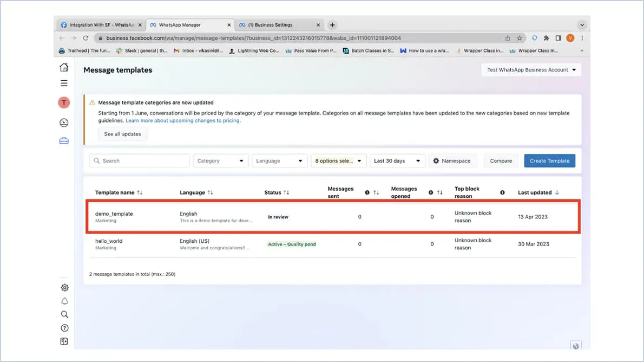
Task: Open the help question mark icon
Action: pyautogui.click(x=64, y=328)
